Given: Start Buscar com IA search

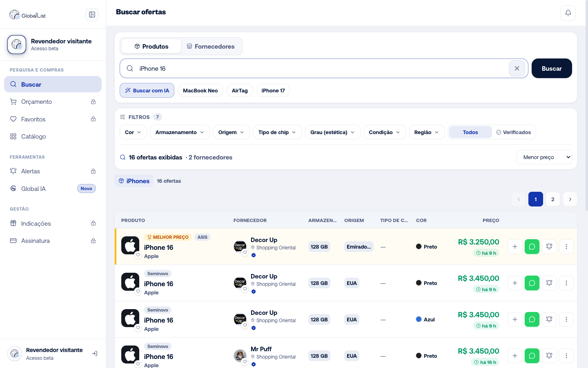Looking at the screenshot, I should click(x=147, y=90).
